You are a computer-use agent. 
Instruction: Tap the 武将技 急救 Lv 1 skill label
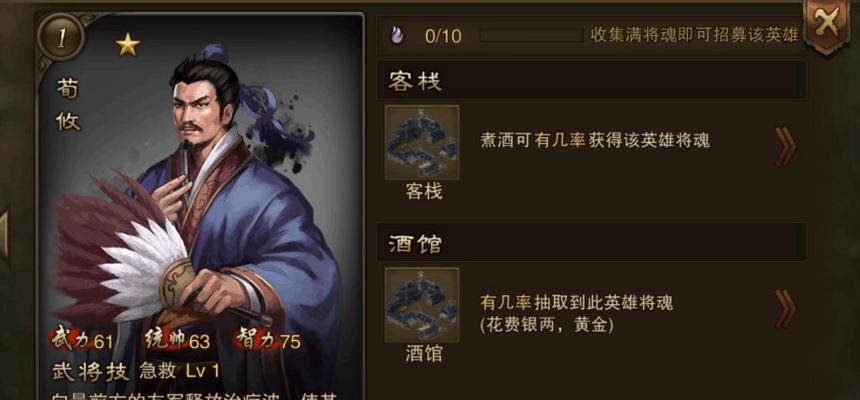pos(136,371)
